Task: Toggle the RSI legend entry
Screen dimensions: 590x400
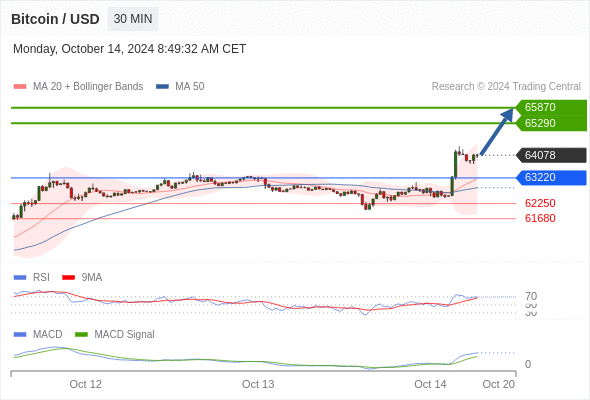Action: click(32, 277)
